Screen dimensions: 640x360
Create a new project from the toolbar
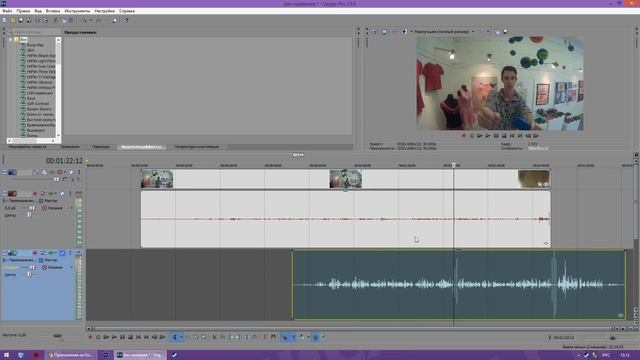[4, 20]
